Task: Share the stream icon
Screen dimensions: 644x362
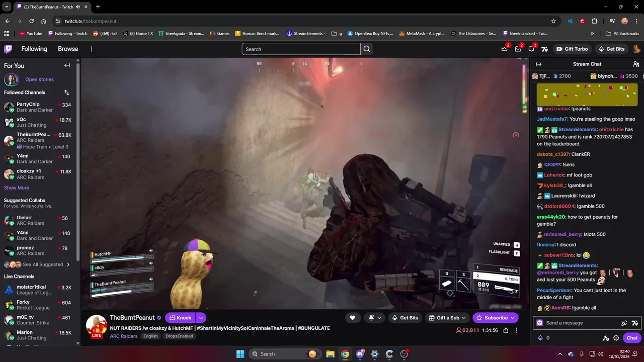Action: (x=506, y=330)
